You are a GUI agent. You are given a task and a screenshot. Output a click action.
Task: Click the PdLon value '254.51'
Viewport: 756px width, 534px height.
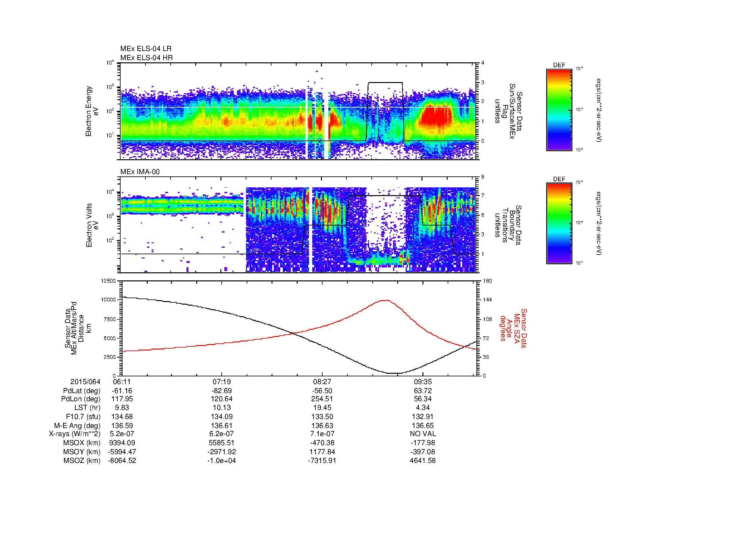coord(322,399)
